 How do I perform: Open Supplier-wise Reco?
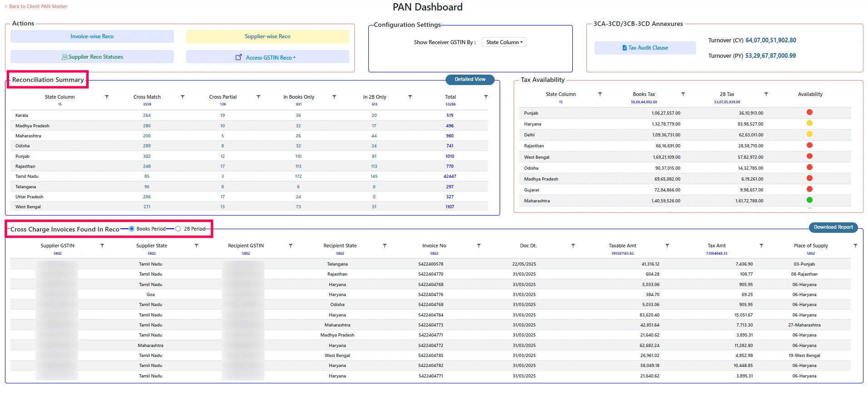click(268, 36)
